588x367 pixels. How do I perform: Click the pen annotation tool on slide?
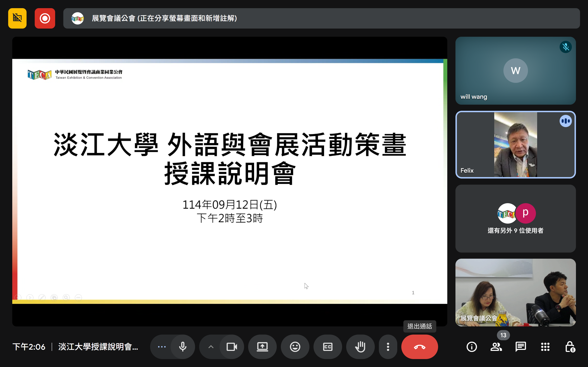coord(42,298)
